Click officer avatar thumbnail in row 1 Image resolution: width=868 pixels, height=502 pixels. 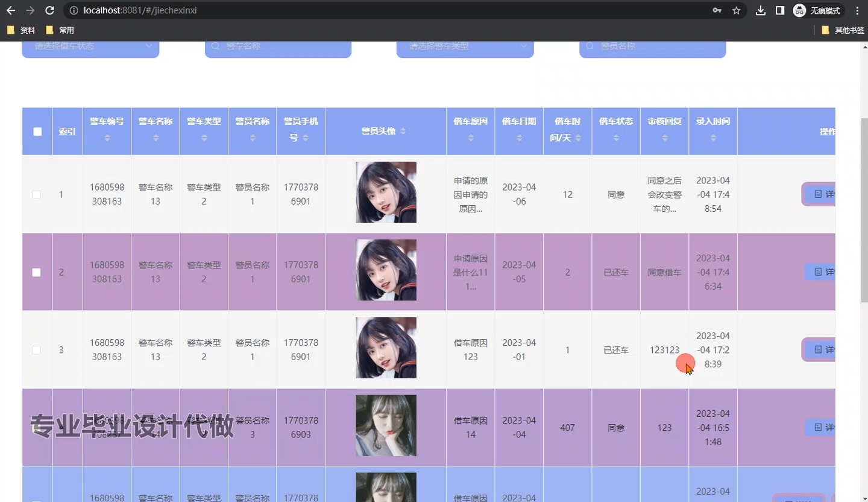386,192
